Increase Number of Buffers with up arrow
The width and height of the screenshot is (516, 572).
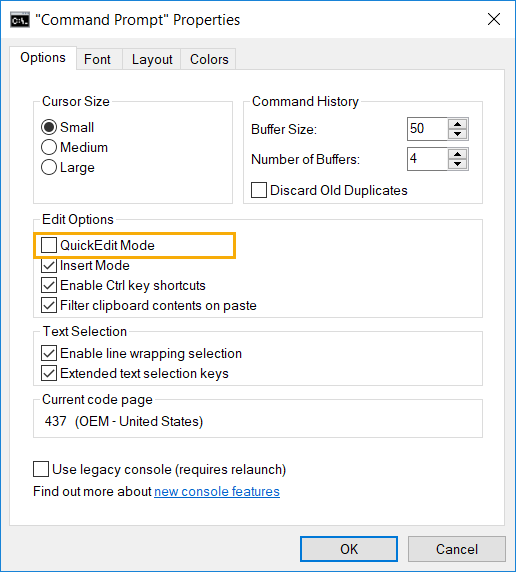458,154
